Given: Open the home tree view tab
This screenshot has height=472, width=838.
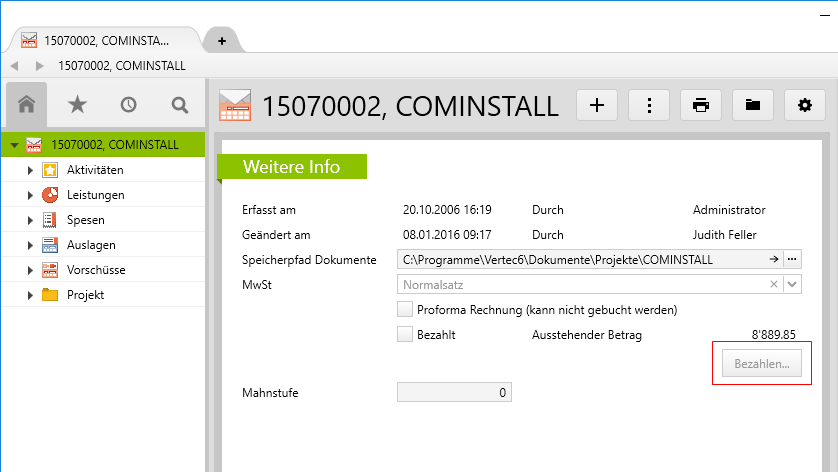Looking at the screenshot, I should [x=27, y=105].
